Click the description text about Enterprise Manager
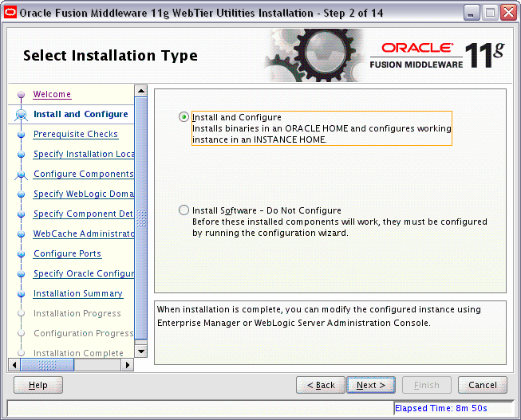This screenshot has height=420, width=521. 319,316
